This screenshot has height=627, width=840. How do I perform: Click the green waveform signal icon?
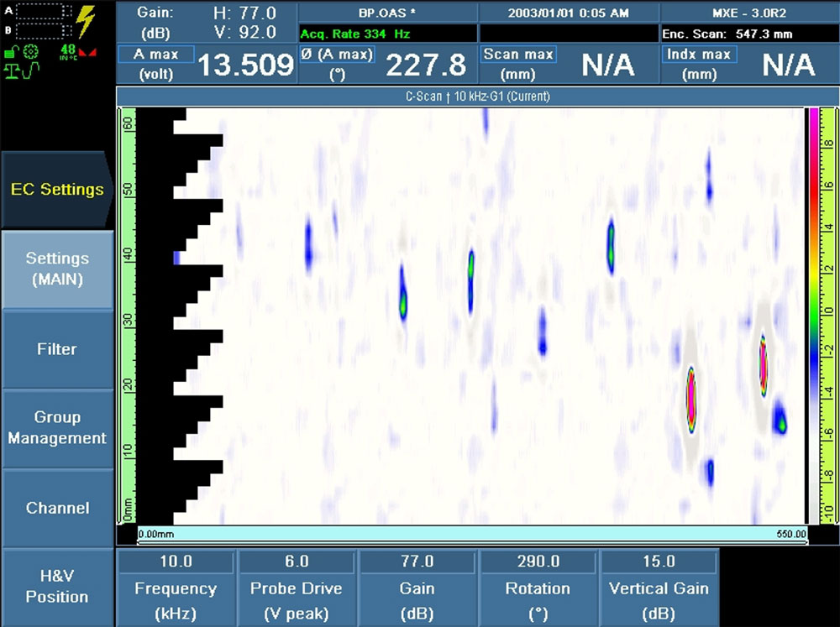[31, 70]
